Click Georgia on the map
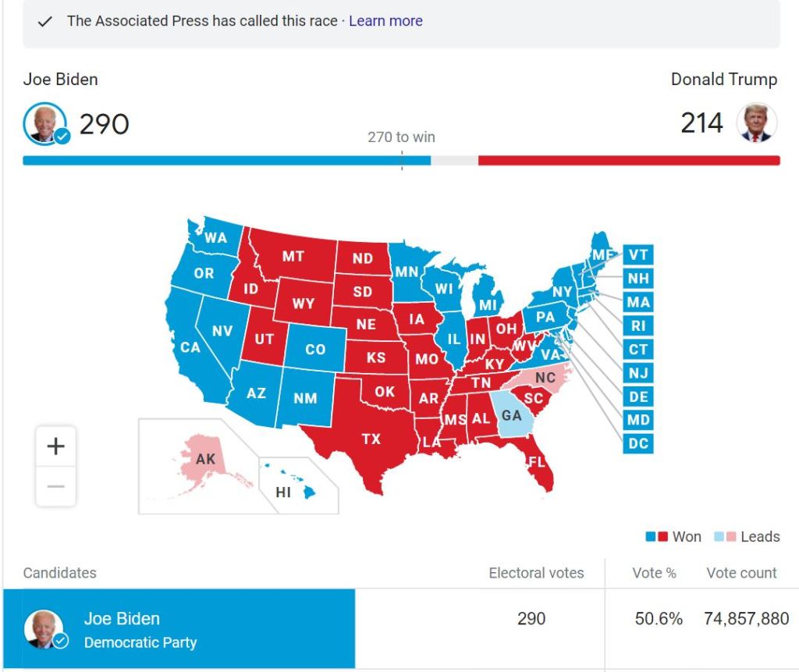 coord(511,416)
